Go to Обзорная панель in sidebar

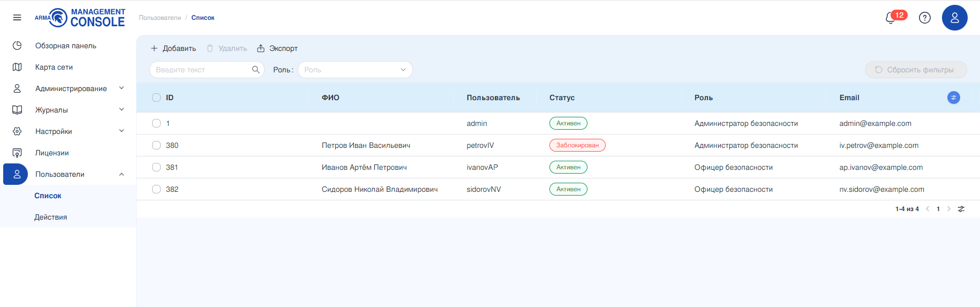(x=66, y=46)
